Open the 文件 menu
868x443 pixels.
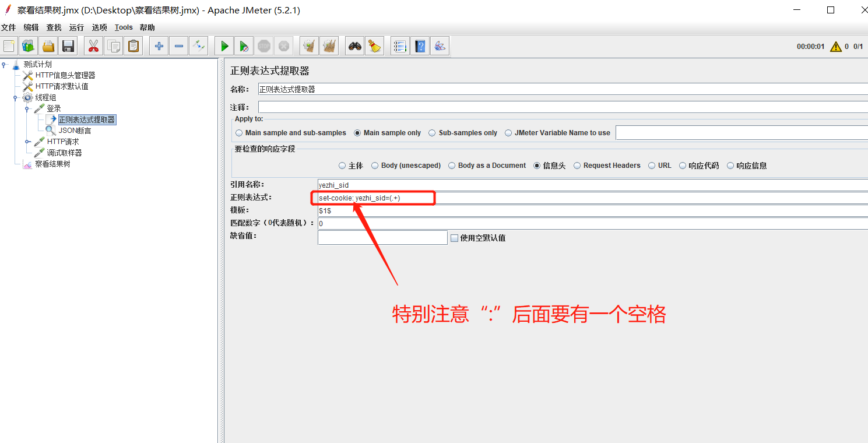point(9,27)
